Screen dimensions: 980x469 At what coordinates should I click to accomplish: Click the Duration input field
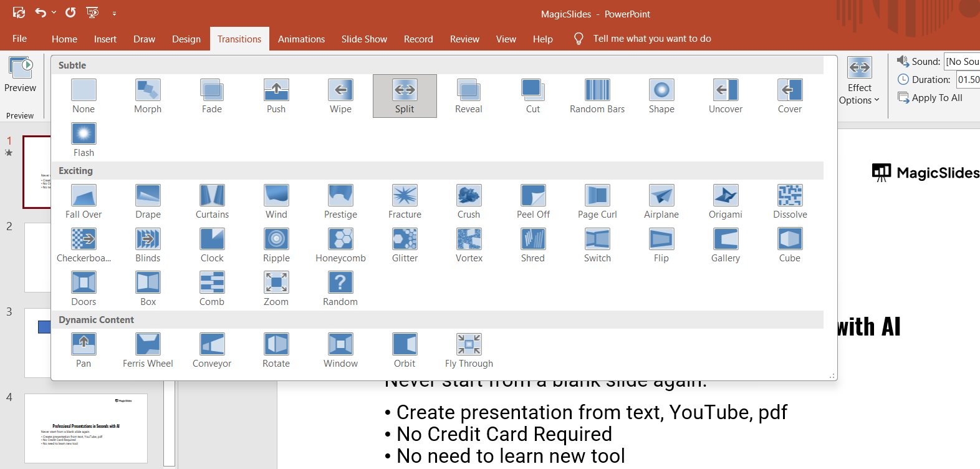tap(968, 80)
